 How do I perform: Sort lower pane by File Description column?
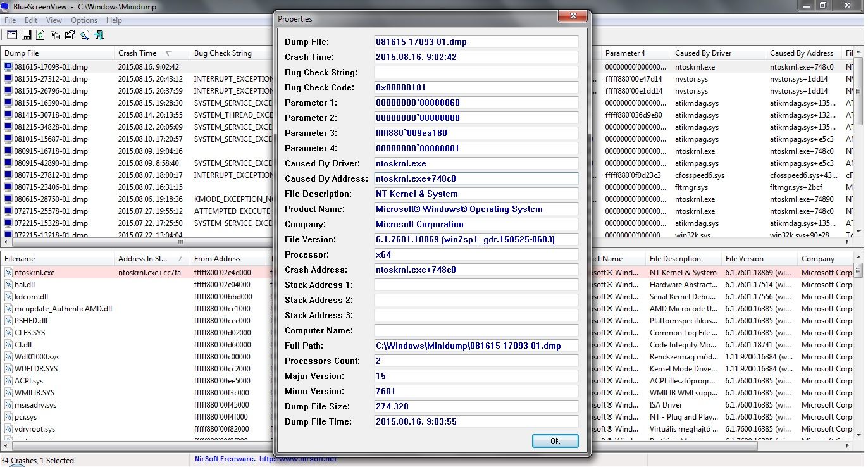(683, 259)
